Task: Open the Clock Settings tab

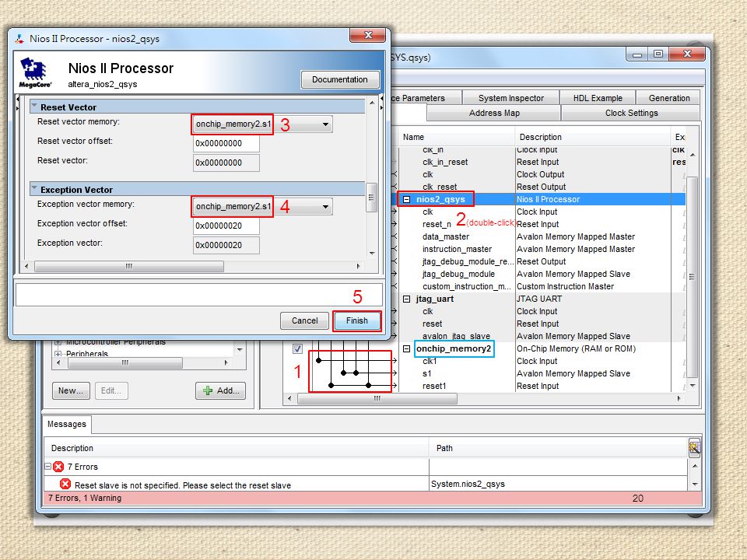Action: (631, 113)
